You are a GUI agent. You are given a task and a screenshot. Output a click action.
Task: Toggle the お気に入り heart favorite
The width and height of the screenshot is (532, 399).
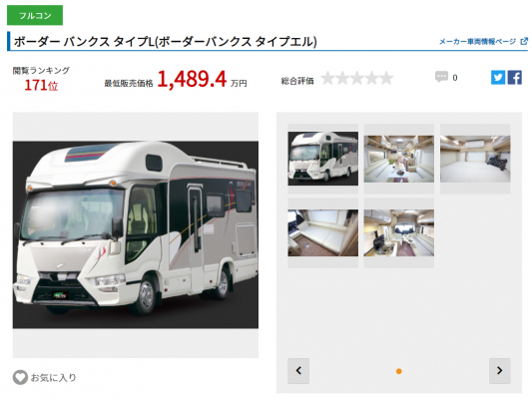point(20,377)
